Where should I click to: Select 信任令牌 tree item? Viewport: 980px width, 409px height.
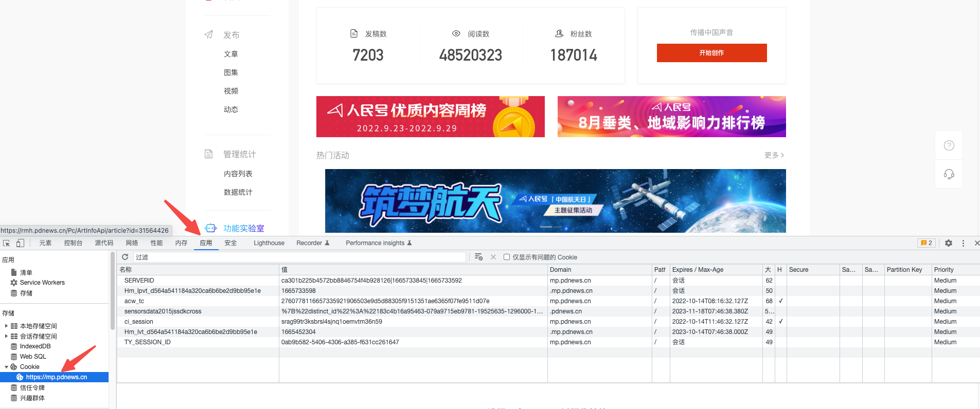(32, 387)
